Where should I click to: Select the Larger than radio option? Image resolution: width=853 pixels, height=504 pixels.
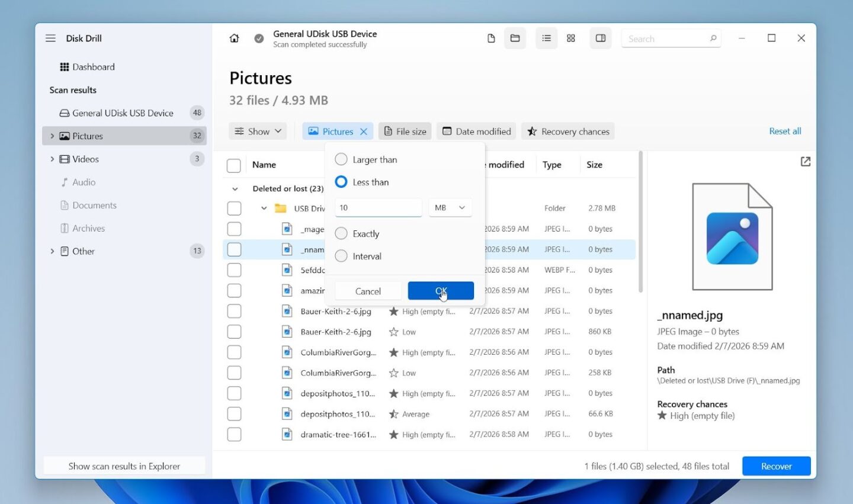click(341, 159)
